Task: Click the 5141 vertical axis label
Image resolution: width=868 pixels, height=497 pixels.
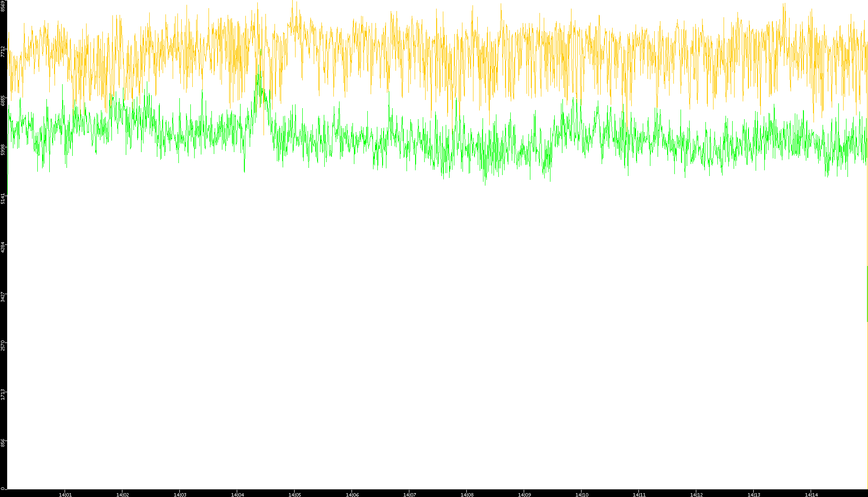Action: point(3,199)
